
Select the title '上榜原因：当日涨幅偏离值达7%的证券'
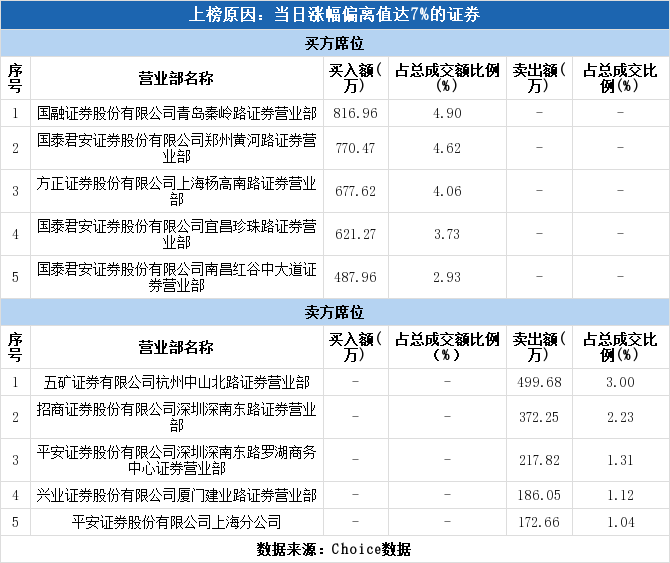[x=334, y=15]
